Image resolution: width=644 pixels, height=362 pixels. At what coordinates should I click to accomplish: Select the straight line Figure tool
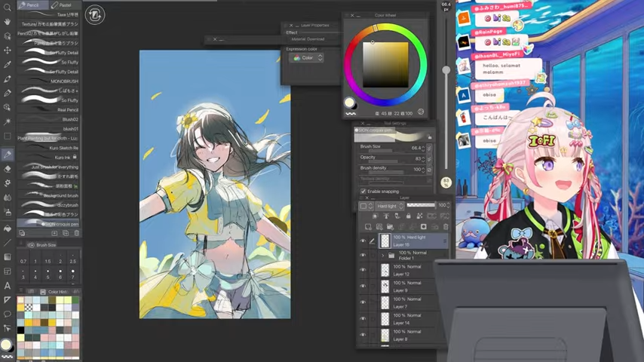(x=7, y=243)
